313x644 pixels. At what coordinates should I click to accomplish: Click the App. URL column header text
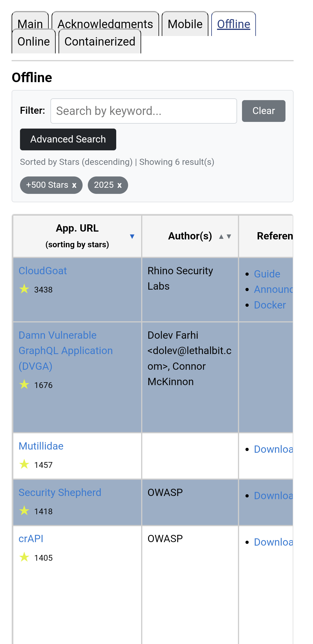pos(77,228)
